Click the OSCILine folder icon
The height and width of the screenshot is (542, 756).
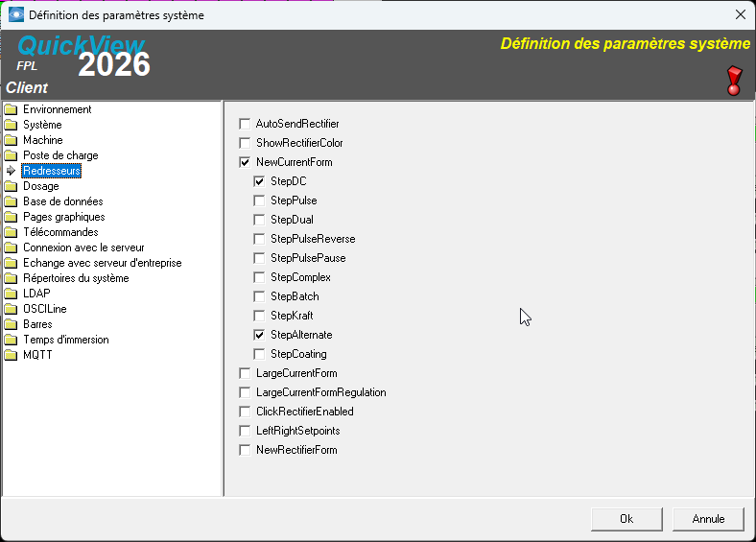tap(11, 309)
